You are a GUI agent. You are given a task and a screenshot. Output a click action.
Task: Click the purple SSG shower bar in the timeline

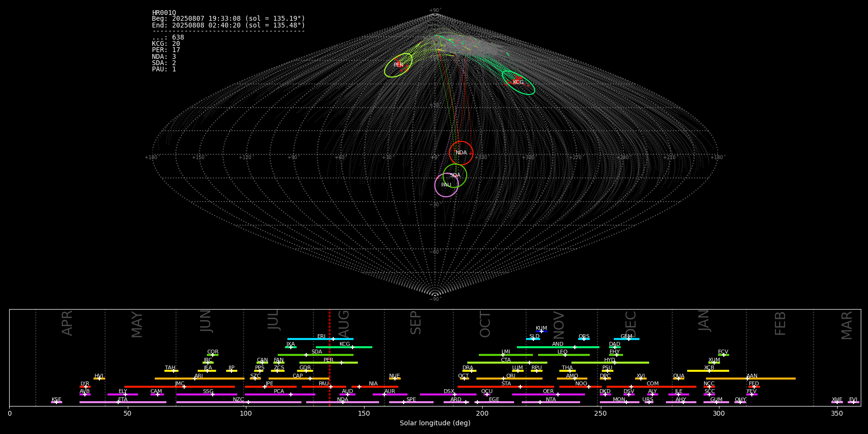click(206, 394)
